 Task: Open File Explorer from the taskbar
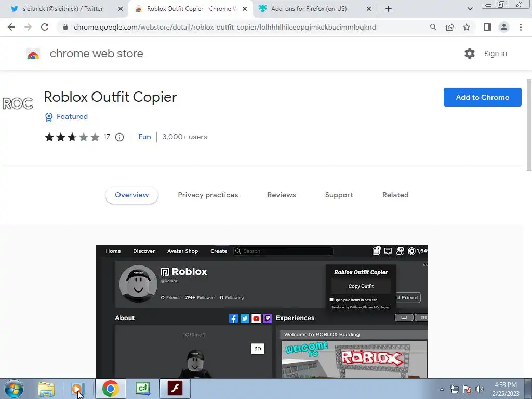(x=46, y=389)
